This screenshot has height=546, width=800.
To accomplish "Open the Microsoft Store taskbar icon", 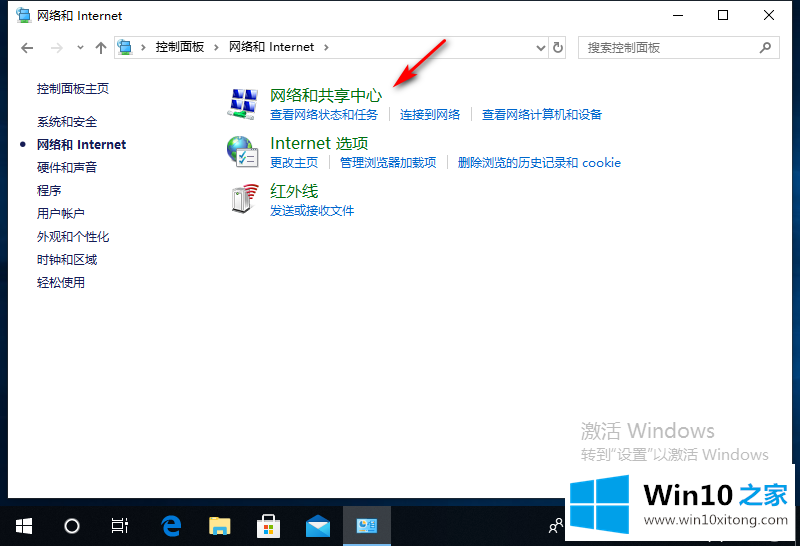I will click(269, 525).
